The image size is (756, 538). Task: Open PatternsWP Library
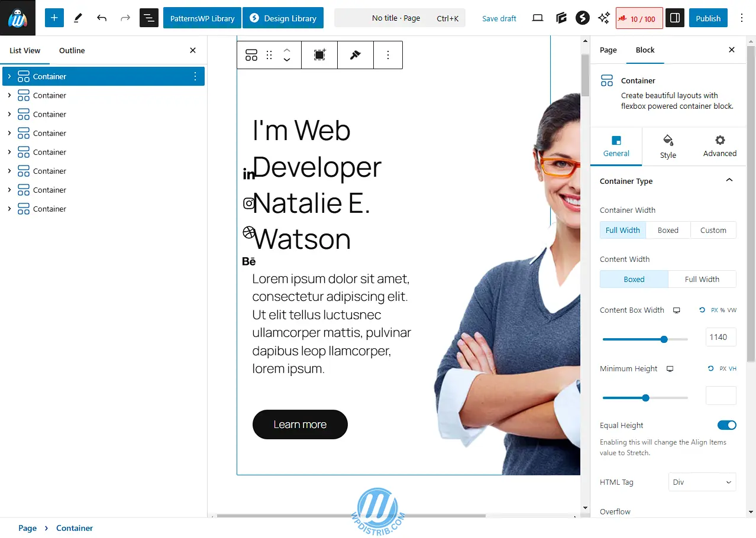pos(202,18)
